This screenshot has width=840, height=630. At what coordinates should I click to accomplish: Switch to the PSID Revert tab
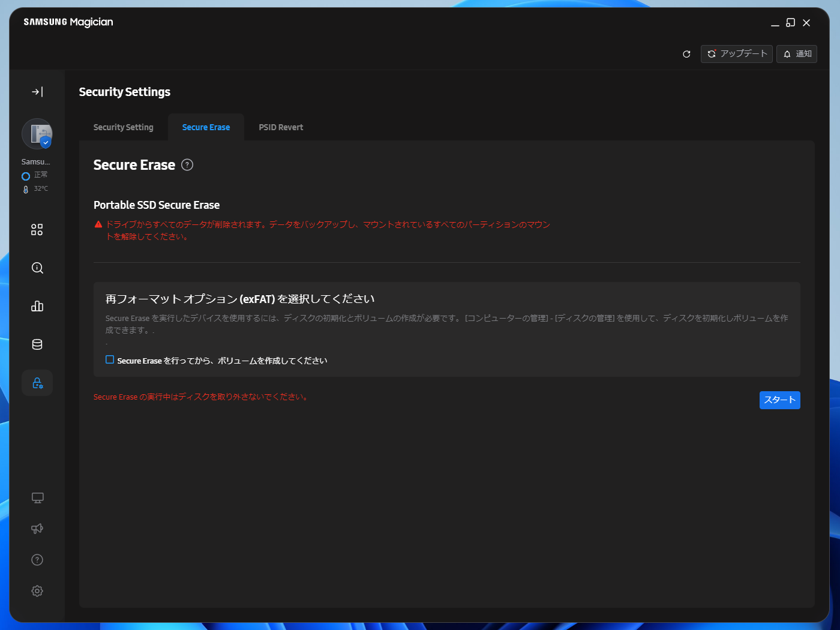click(281, 127)
